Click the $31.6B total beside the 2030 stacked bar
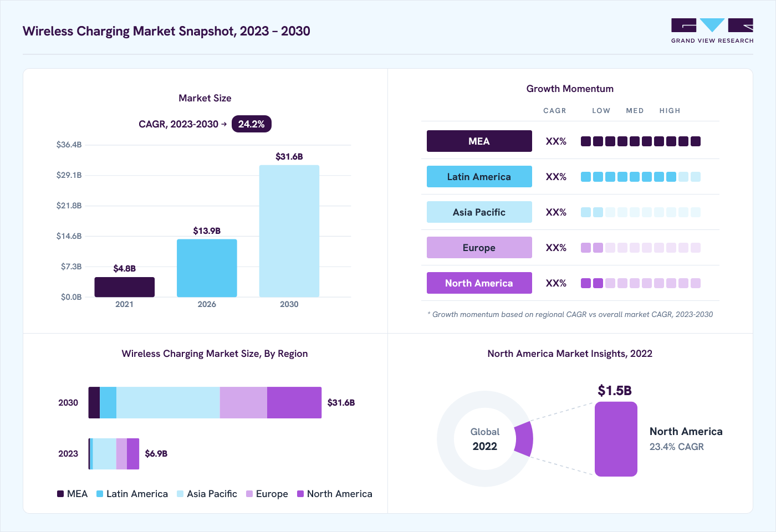The height and width of the screenshot is (532, 776). [341, 402]
